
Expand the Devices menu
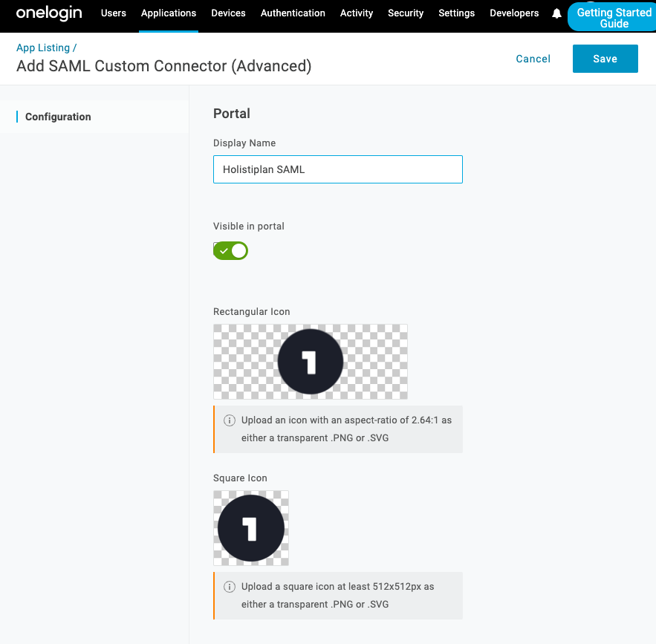[228, 13]
